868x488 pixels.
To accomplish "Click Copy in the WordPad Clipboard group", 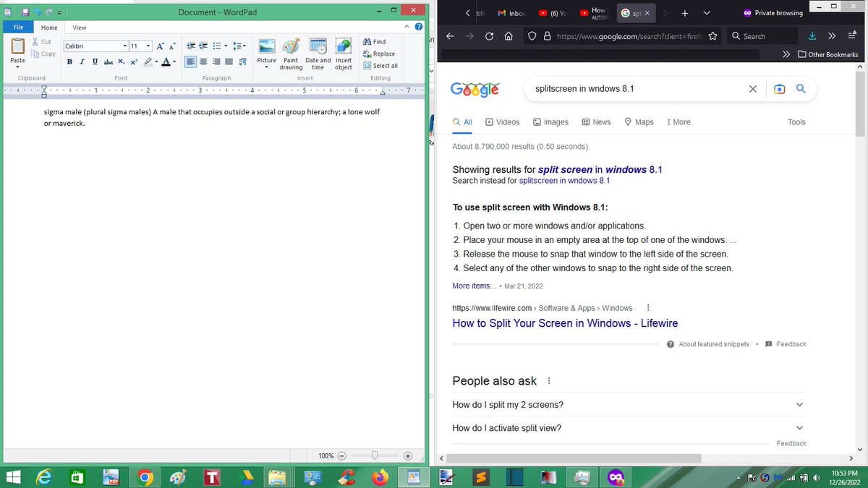I will (x=43, y=53).
